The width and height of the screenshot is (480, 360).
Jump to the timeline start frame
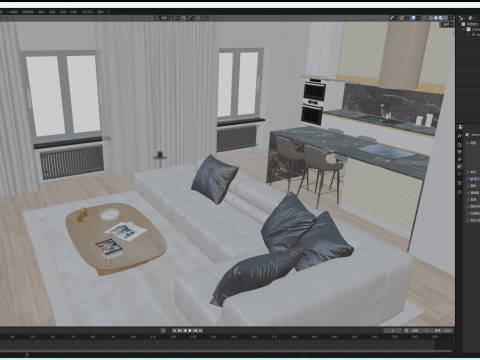pyautogui.click(x=174, y=330)
